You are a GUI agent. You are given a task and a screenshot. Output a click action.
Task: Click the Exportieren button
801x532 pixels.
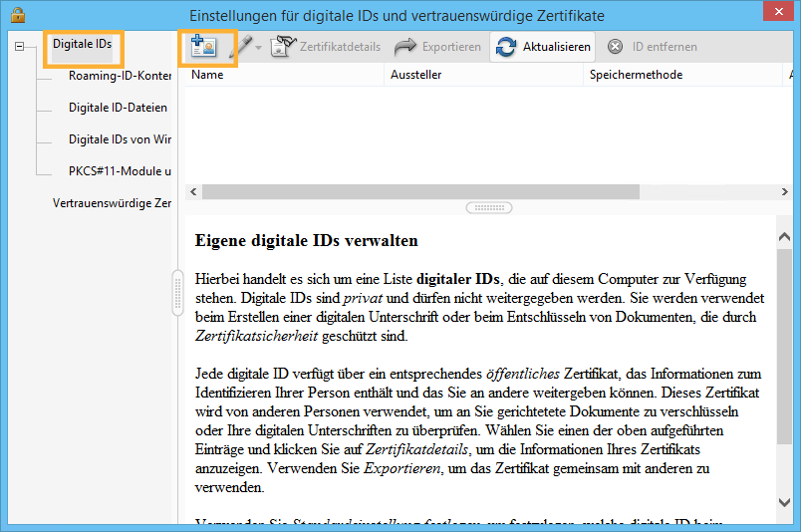[437, 47]
